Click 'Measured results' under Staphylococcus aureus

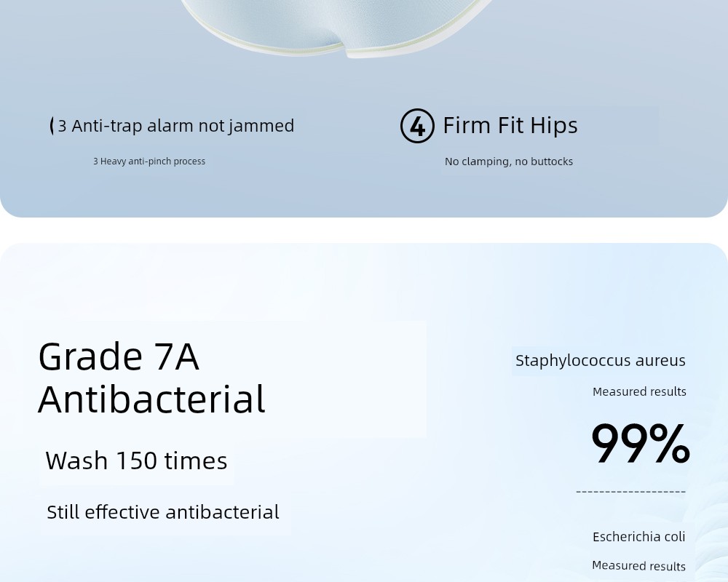coord(639,391)
